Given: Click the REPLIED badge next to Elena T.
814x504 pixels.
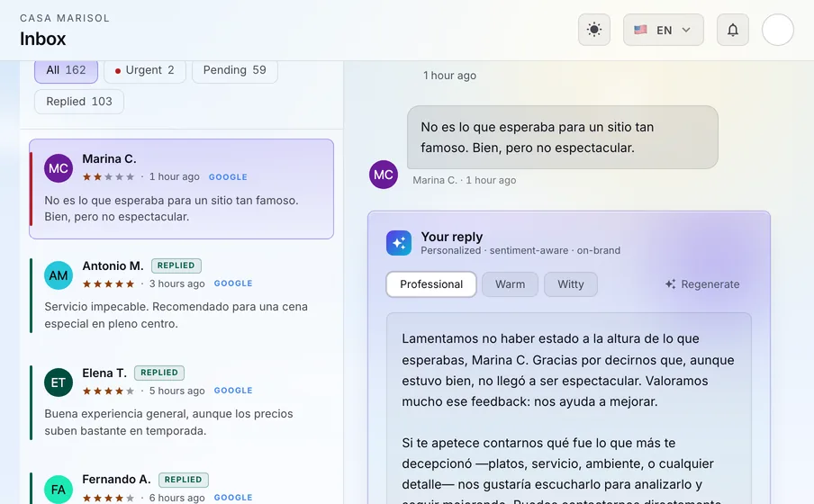Looking at the screenshot, I should (x=159, y=373).
